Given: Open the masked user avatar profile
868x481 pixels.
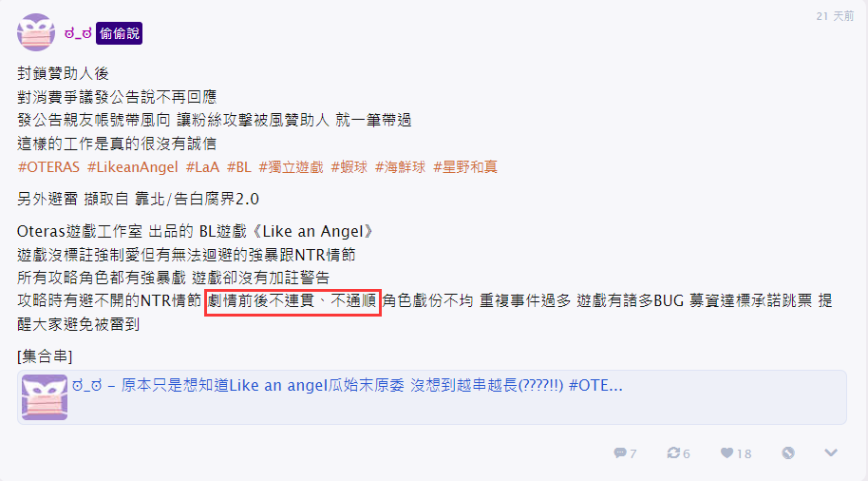Looking at the screenshot, I should click(36, 32).
